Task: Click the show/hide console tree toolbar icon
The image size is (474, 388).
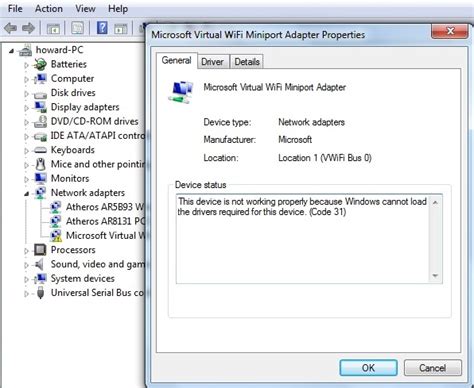Action: tap(53, 29)
